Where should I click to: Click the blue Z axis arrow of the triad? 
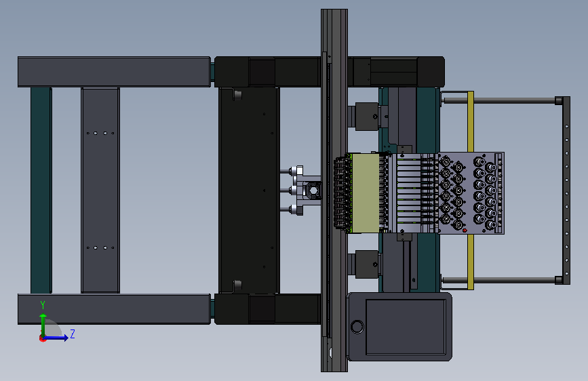click(56, 338)
